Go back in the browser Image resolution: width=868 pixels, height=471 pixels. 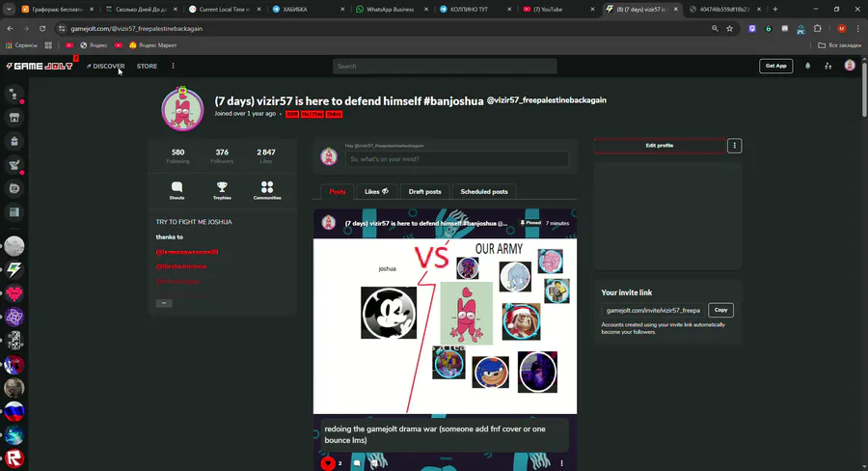coord(10,28)
